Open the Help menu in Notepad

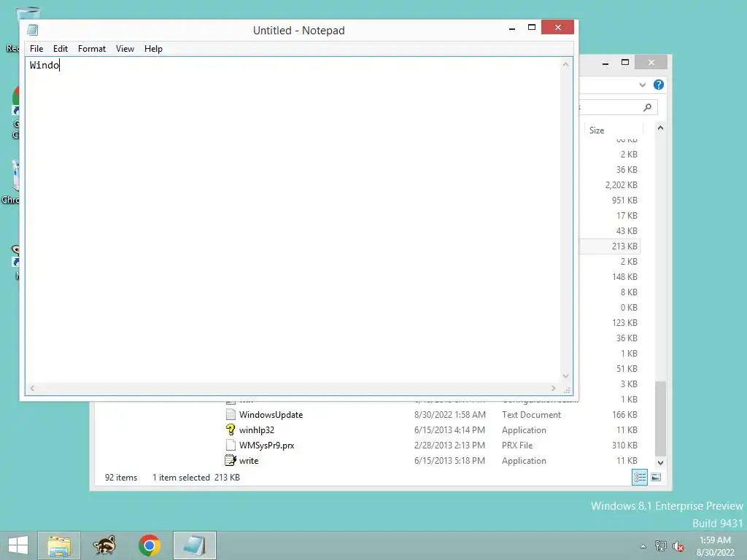click(153, 49)
